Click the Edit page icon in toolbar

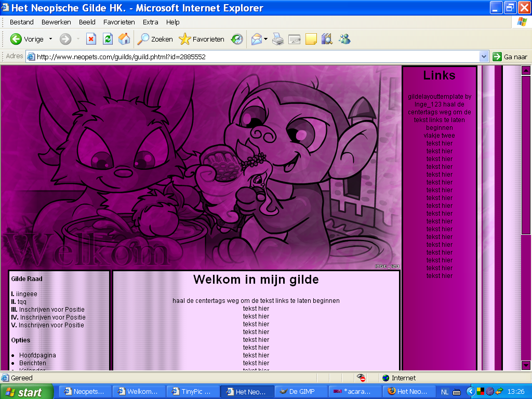pyautogui.click(x=294, y=39)
